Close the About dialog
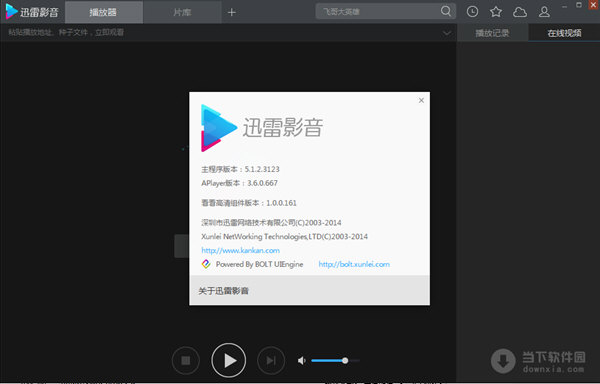The height and width of the screenshot is (384, 600). point(421,100)
